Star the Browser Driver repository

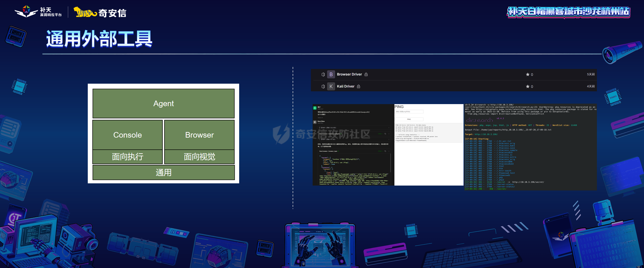pos(527,74)
